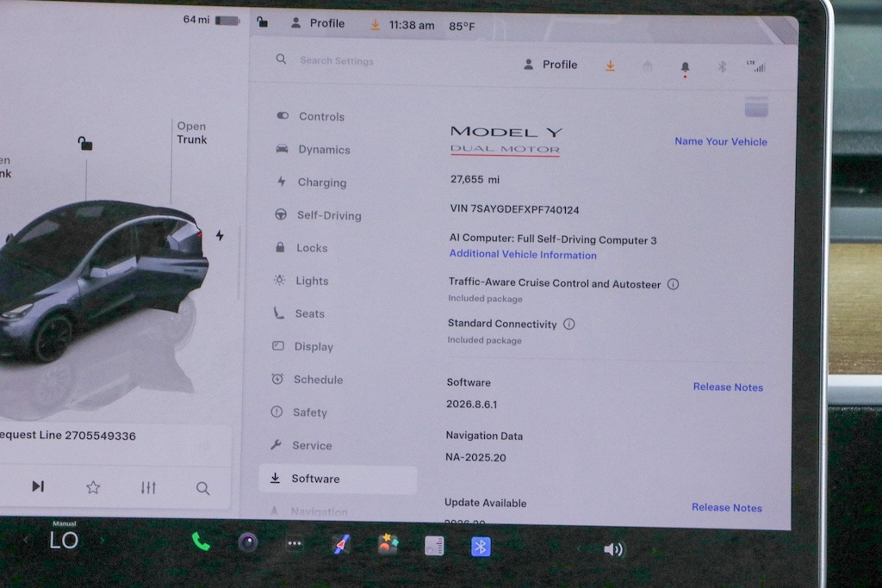Lower temperature with arrow left of LO
882x588 pixels.
(x=25, y=540)
